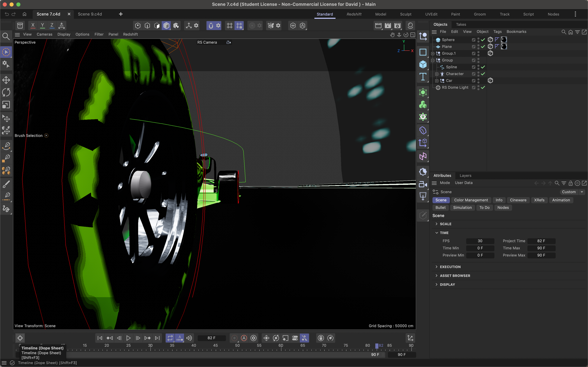This screenshot has width=588, height=367.
Task: Click the redo arrow icon
Action: click(x=14, y=14)
